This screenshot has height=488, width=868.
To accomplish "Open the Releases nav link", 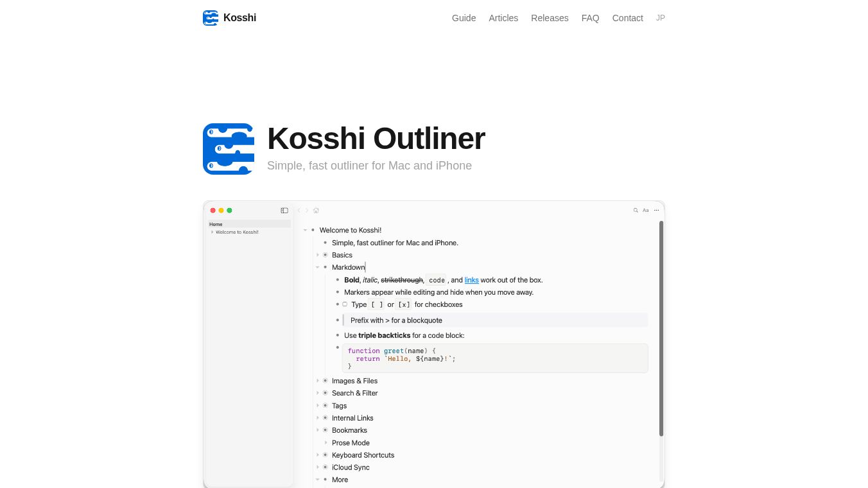I will tap(550, 18).
